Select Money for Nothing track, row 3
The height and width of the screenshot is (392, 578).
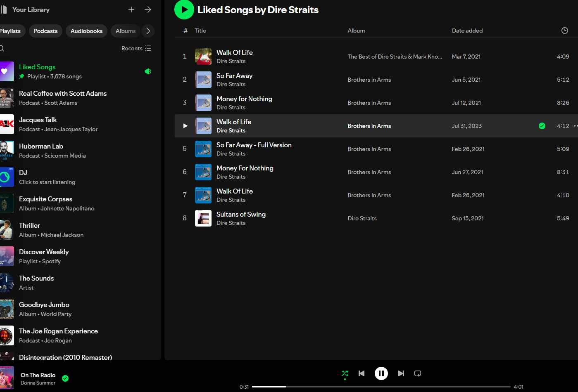click(x=244, y=99)
